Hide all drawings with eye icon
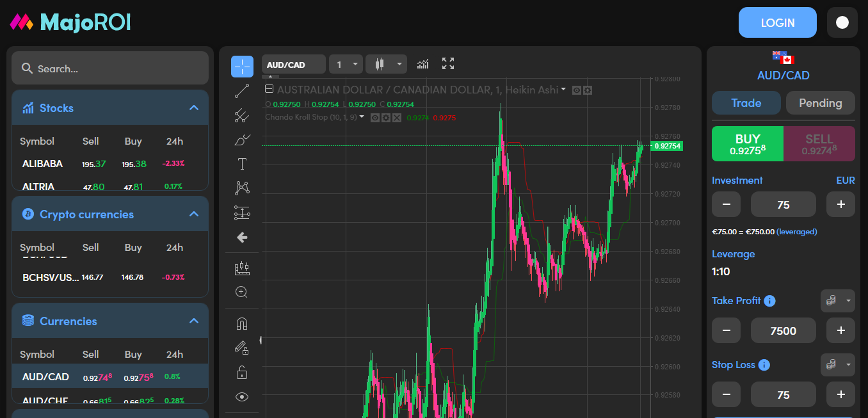Viewport: 868px width, 418px height. click(x=242, y=397)
